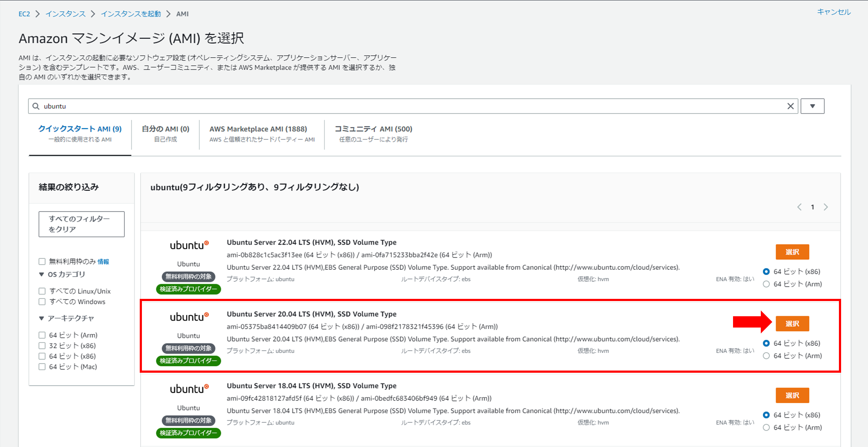Click Ubuntu logo of 22.04 LTS entry
Viewport: 868px width, 447px height.
(189, 245)
